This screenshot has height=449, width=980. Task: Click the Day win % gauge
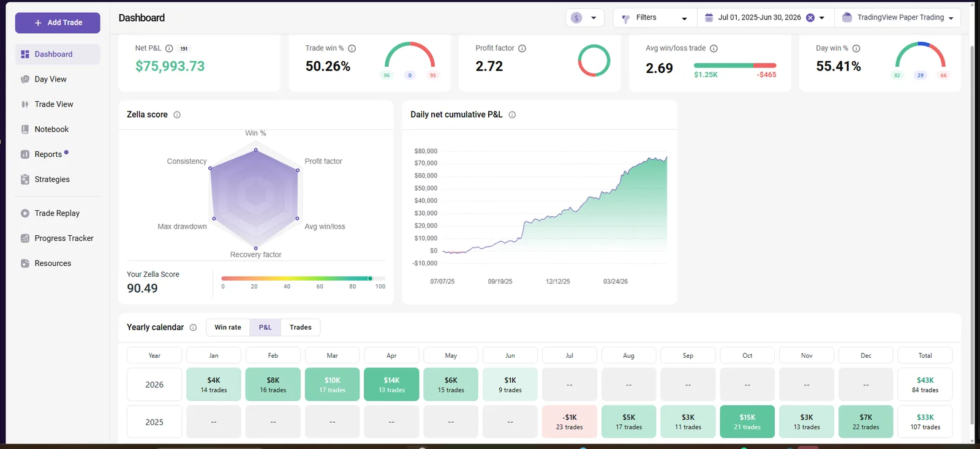(921, 55)
